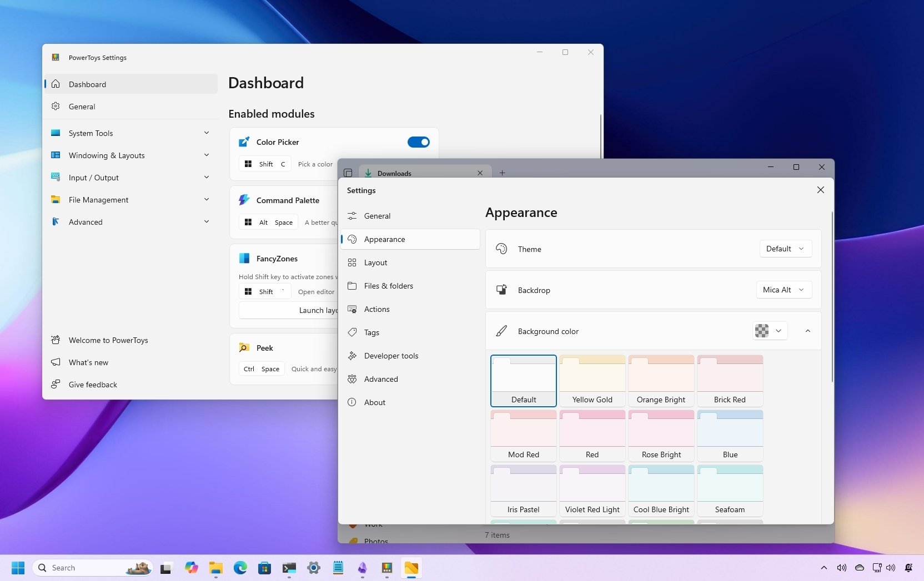Screen dimensions: 924x581
Task: Open What's new in PowerToys
Action: click(x=88, y=362)
